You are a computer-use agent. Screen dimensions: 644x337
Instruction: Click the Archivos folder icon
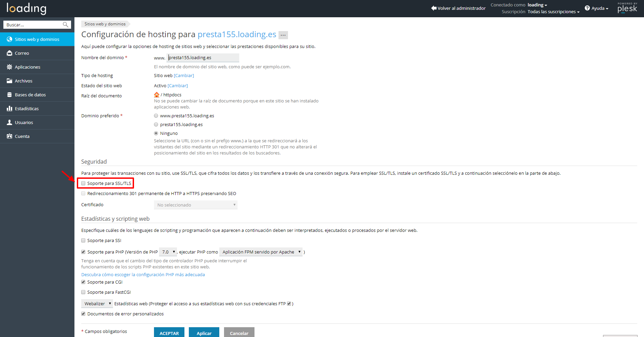(x=9, y=81)
